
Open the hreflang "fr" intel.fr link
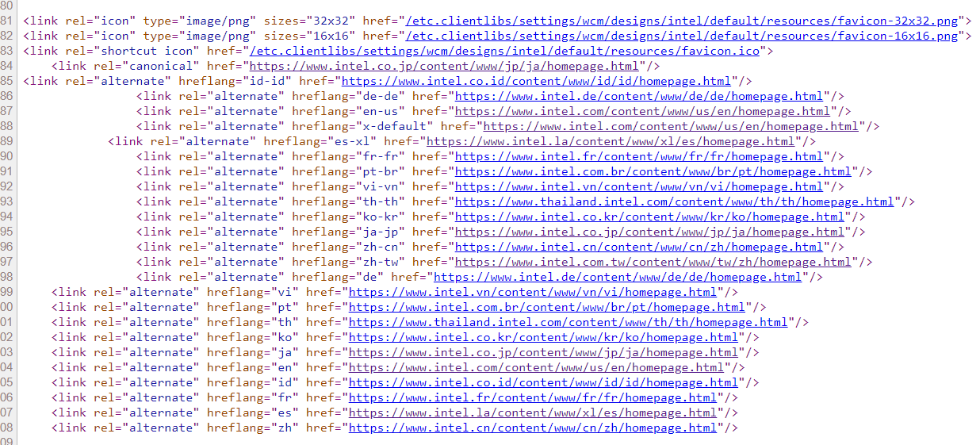point(533,397)
